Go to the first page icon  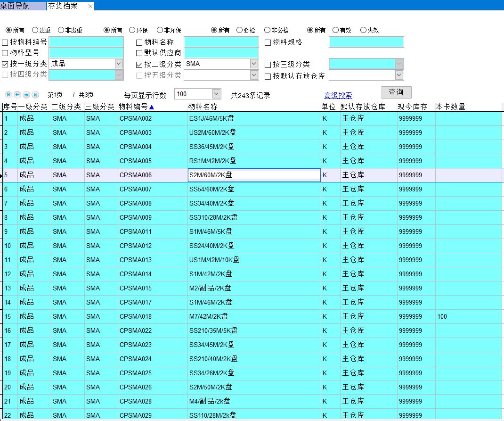(x=8, y=95)
